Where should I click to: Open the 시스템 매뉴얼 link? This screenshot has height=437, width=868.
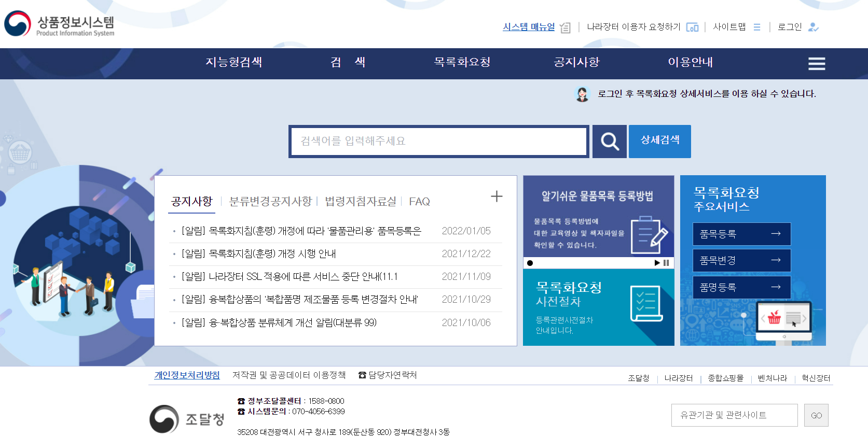[529, 27]
